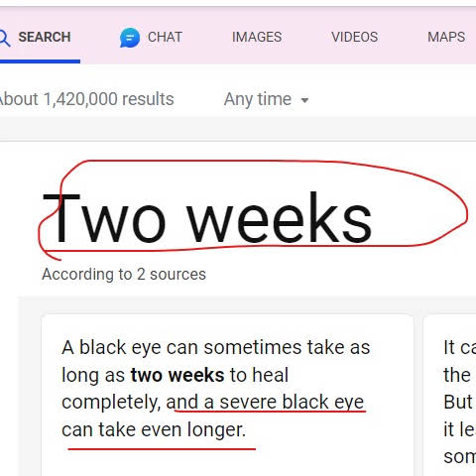Open According to 2 sources link
This screenshot has height=476, width=476.
click(124, 274)
